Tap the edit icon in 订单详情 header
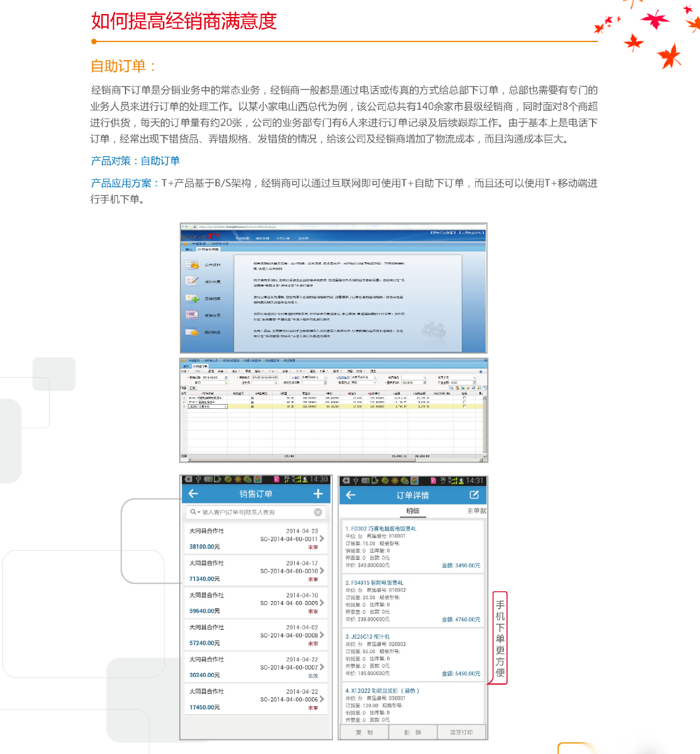Viewport: 700px width, 754px height. (474, 495)
